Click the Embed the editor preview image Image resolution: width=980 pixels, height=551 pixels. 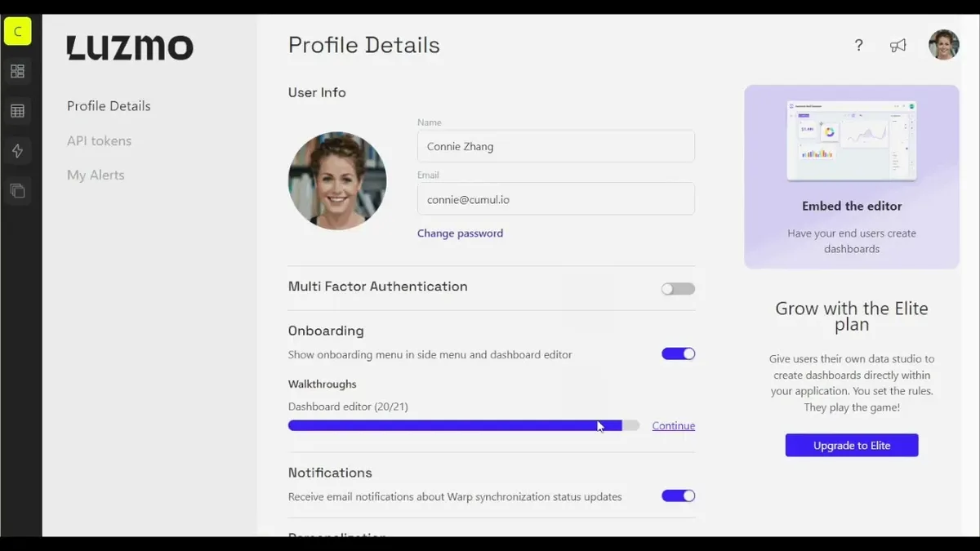852,140
